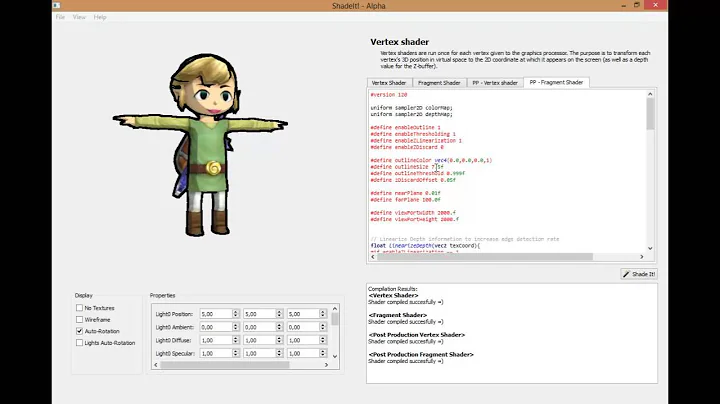Adjust second Light0 Position spinner arrows
This screenshot has width=720, height=404.
click(x=279, y=314)
